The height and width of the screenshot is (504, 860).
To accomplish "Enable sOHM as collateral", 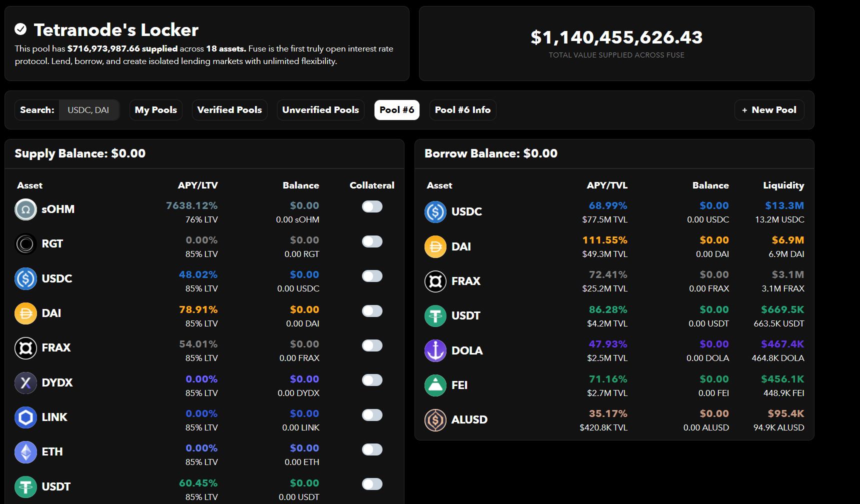I will pos(372,206).
